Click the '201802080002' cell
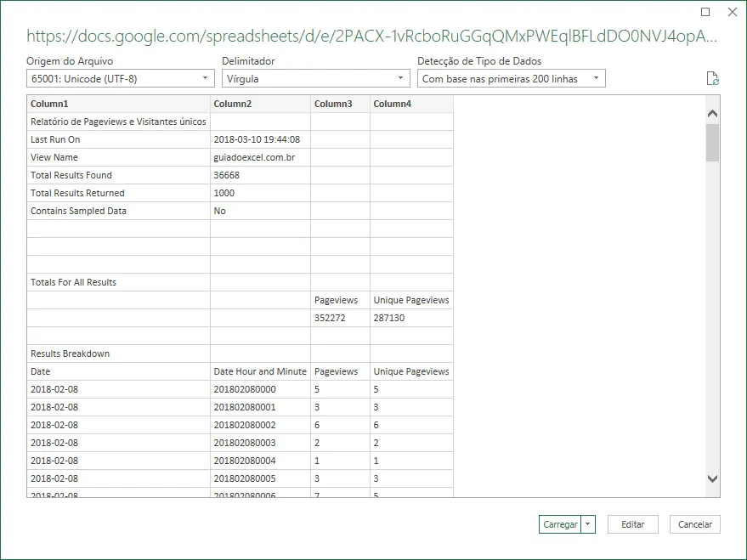Image resolution: width=747 pixels, height=560 pixels. (x=261, y=425)
